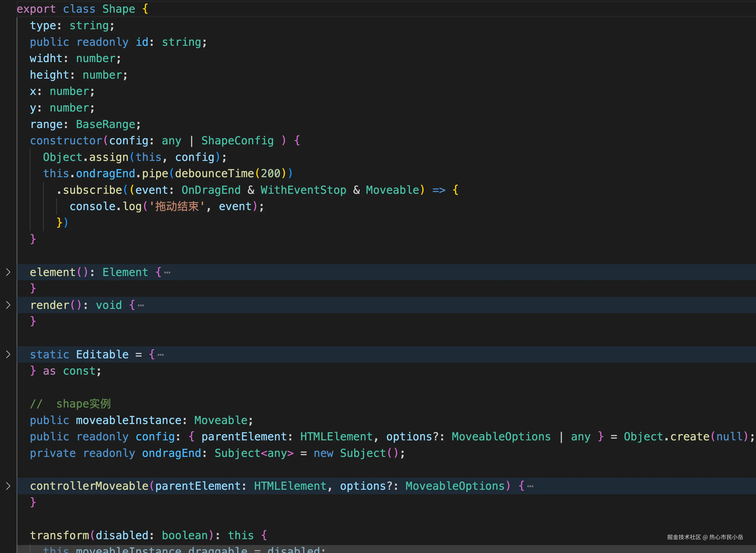The width and height of the screenshot is (756, 553).
Task: Unfold the static Editable block chevron
Action: point(8,354)
